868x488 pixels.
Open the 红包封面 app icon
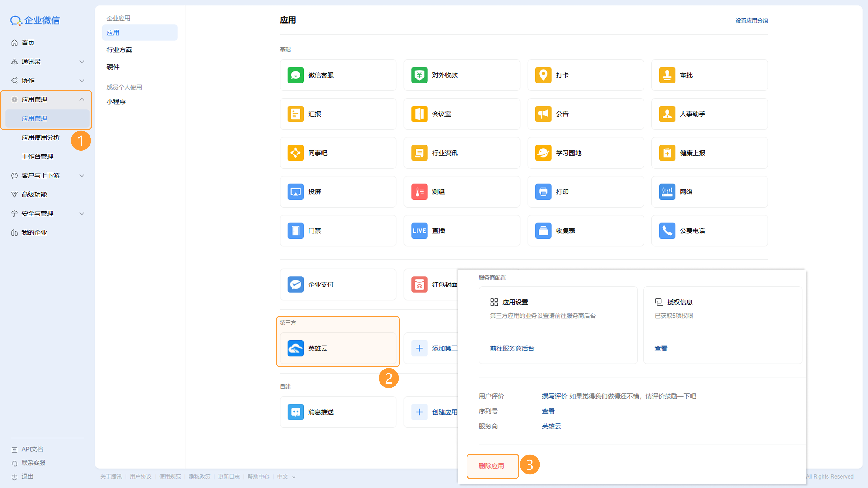419,284
